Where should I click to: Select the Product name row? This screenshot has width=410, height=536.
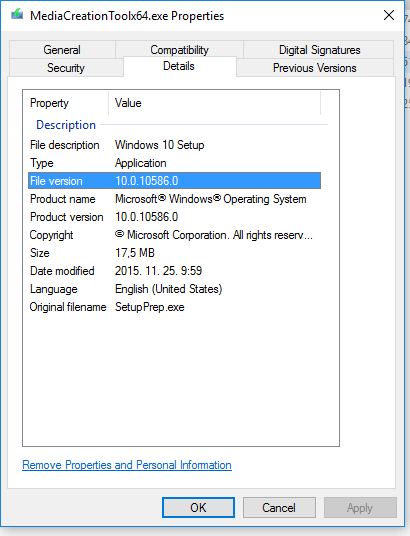pyautogui.click(x=174, y=199)
